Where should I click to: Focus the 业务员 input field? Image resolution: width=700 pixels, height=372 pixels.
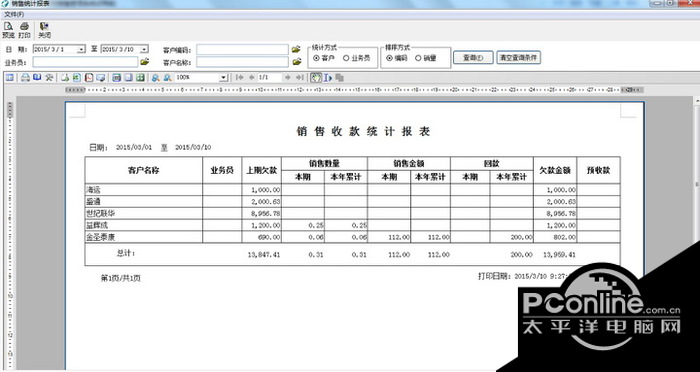[85, 62]
